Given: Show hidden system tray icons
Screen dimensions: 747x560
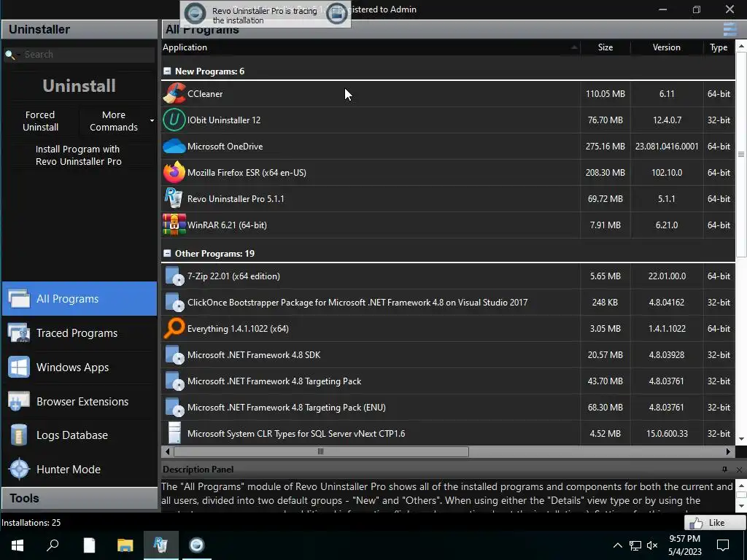Looking at the screenshot, I should tap(617, 545).
